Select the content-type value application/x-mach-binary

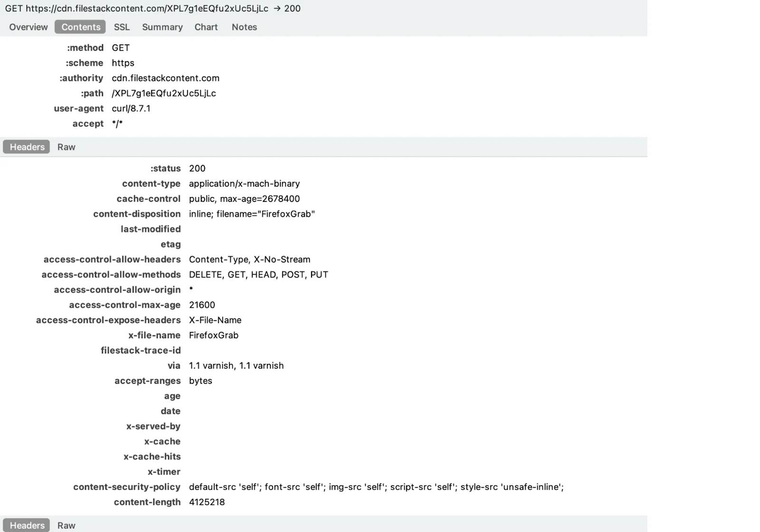244,183
